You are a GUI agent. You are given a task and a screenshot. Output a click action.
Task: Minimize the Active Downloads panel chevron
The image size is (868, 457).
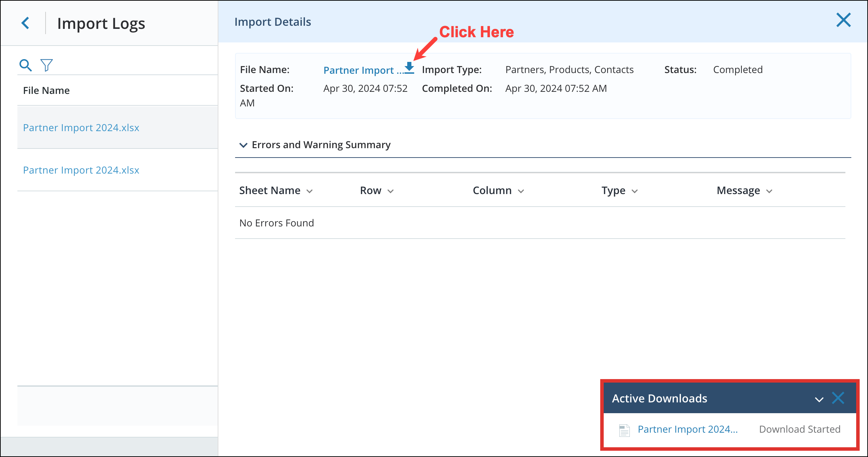coord(819,399)
